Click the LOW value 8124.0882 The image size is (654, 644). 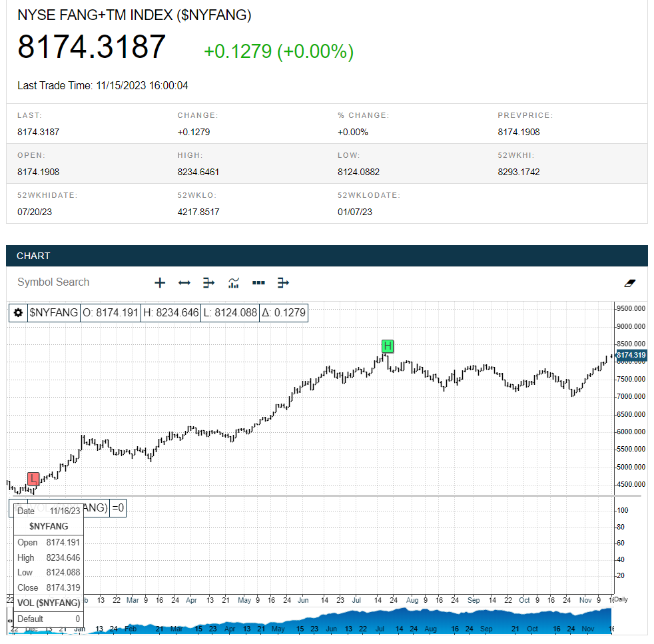coord(359,172)
